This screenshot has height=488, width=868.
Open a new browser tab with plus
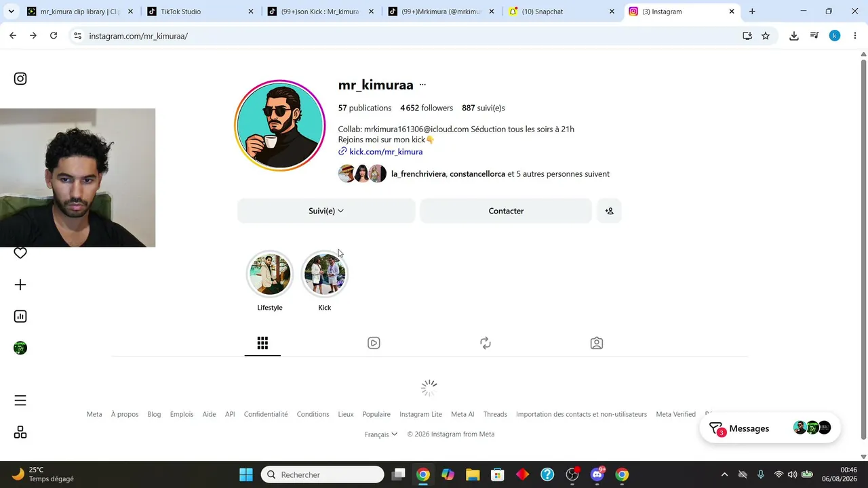[752, 12]
